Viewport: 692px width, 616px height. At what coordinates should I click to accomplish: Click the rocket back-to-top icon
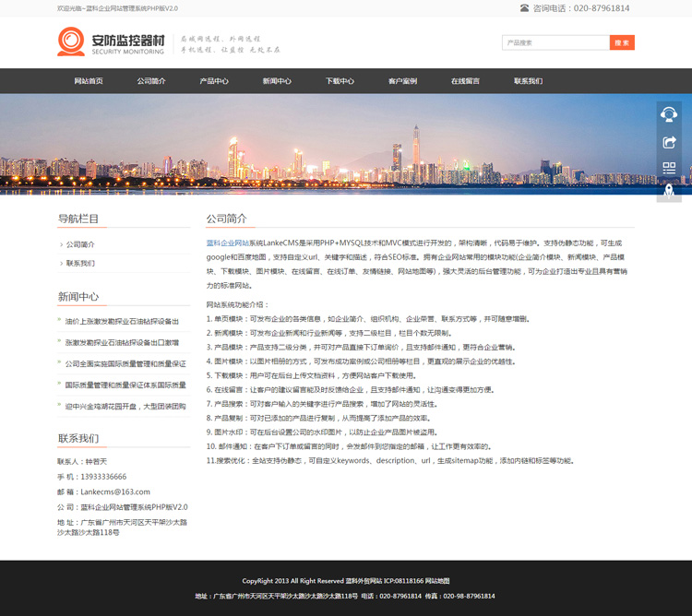[669, 192]
